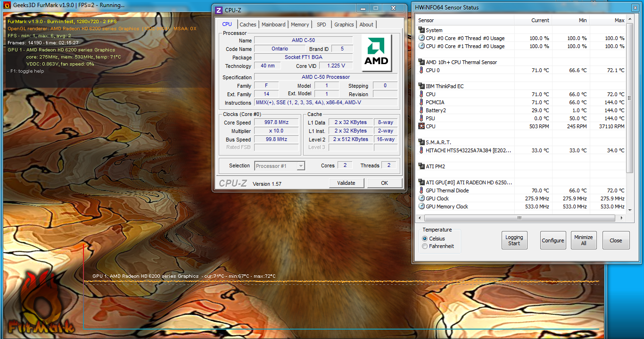Click "F1: toggle help" text in FurMark
The height and width of the screenshot is (339, 644).
(x=27, y=71)
